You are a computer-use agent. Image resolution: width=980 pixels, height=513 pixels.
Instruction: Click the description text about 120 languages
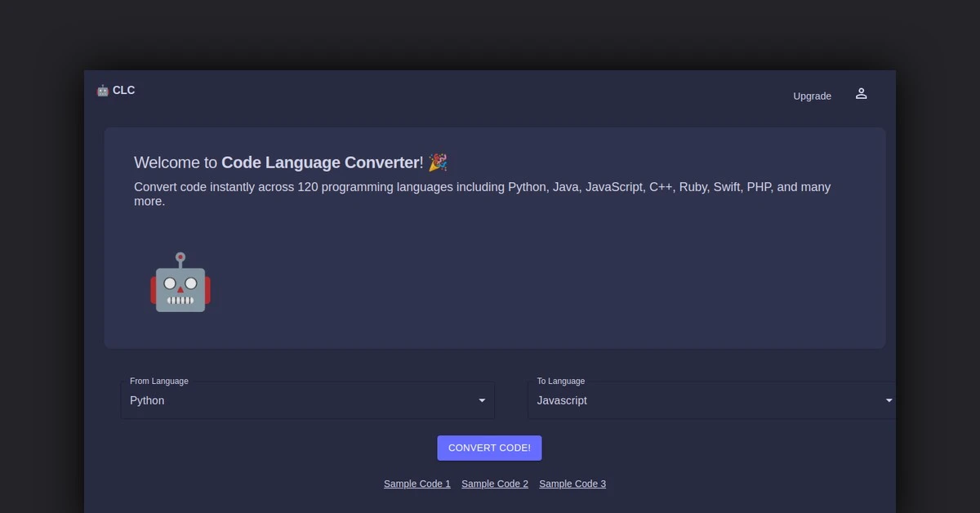coord(482,194)
